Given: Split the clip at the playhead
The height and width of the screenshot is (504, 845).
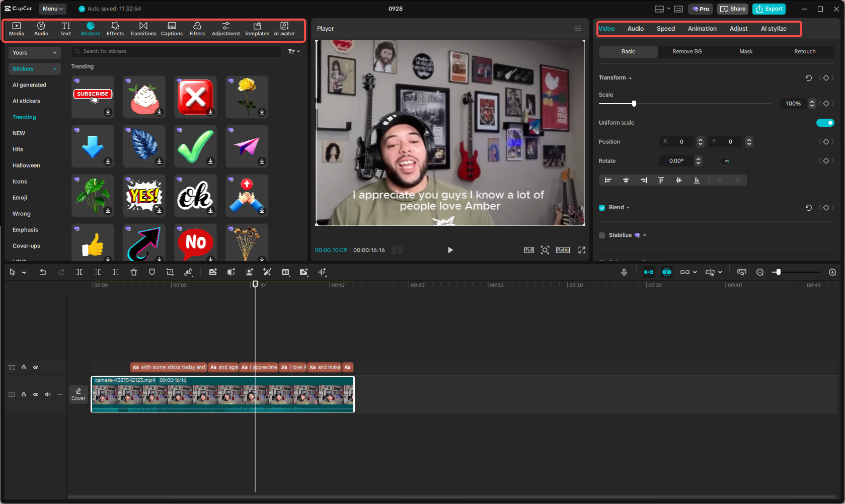Looking at the screenshot, I should (x=79, y=272).
